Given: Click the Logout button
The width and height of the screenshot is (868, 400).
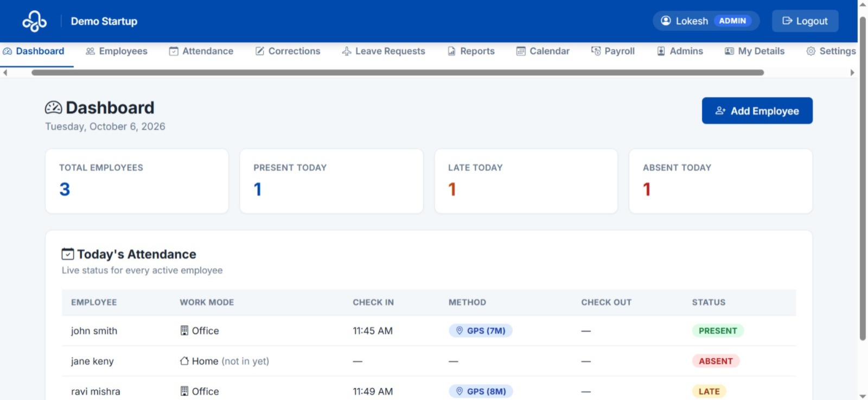Looking at the screenshot, I should pyautogui.click(x=805, y=21).
